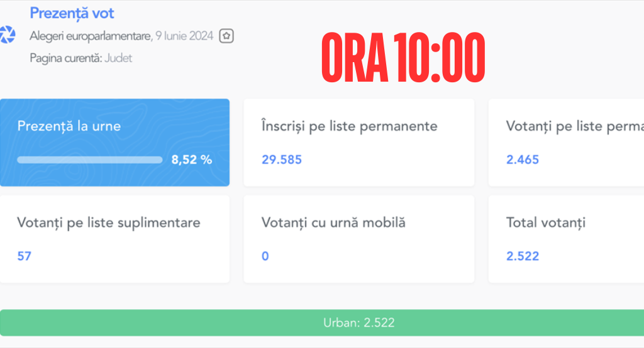Screen dimensions: 644x348
Task: Click the 57 supplementary voters value
Action: click(25, 256)
